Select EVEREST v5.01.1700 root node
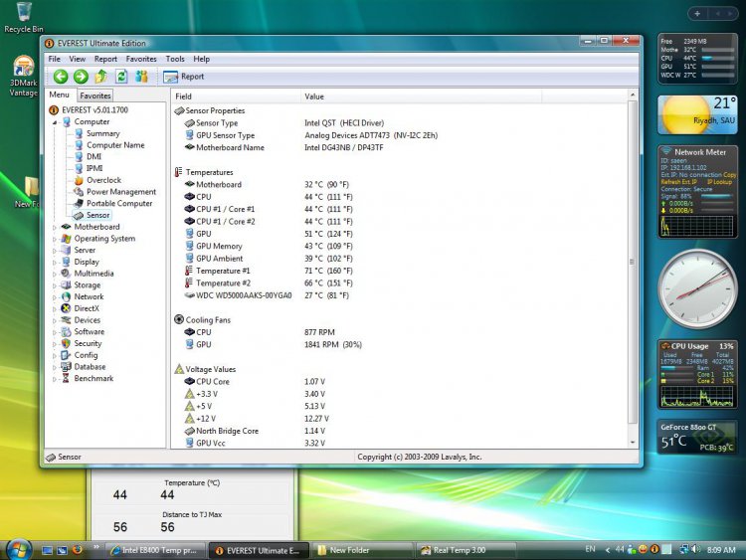 94,109
